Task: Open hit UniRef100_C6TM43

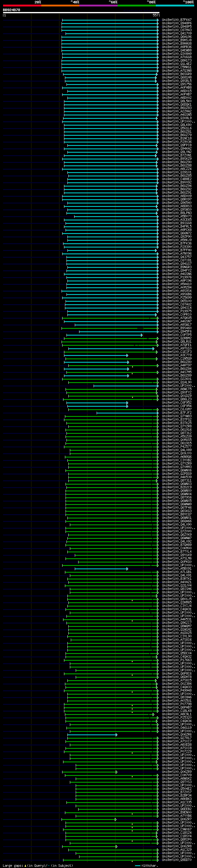Action: click(176, 30)
